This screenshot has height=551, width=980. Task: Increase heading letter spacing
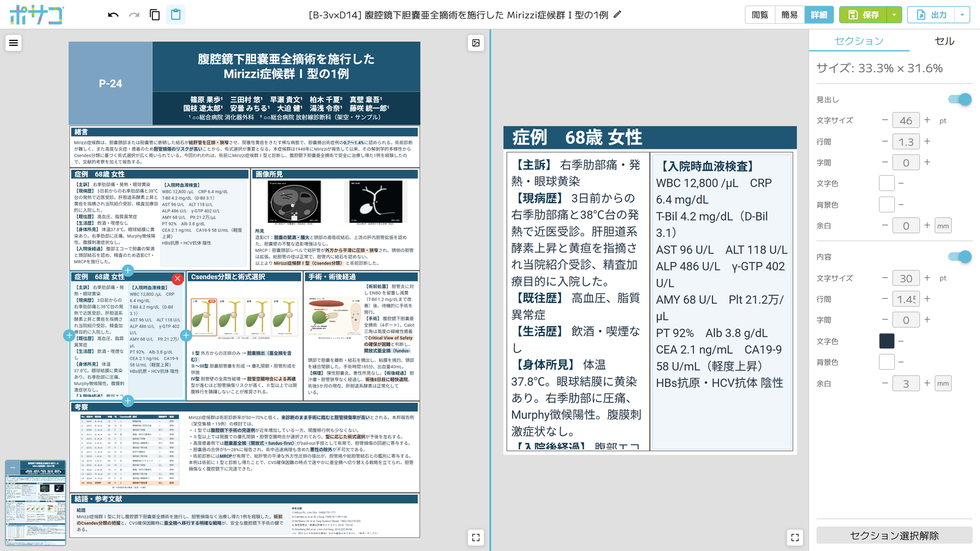[x=927, y=162]
